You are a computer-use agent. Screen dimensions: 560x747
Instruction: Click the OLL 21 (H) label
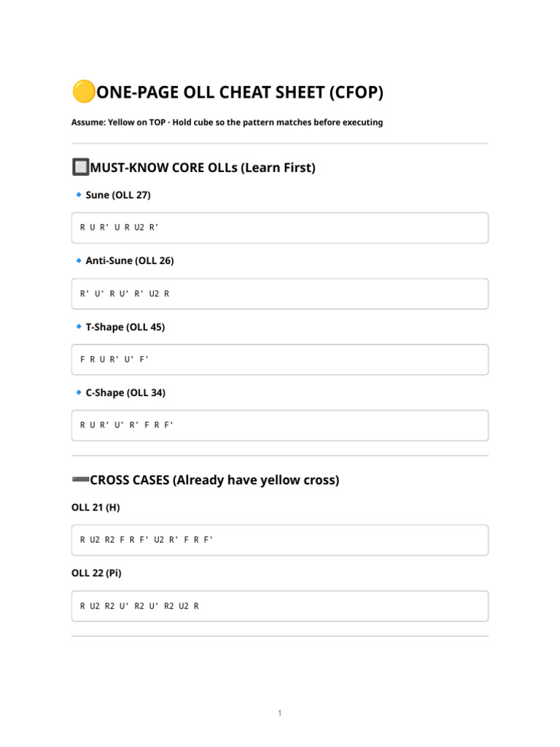tap(96, 507)
